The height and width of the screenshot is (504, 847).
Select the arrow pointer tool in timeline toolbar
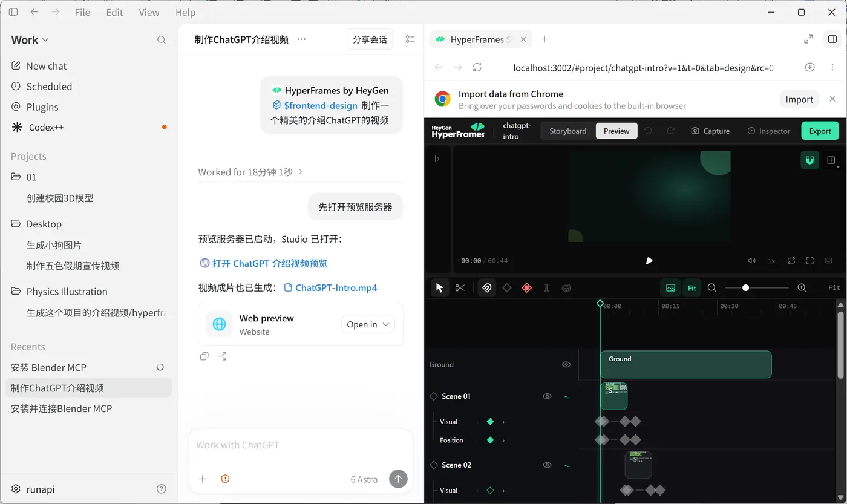click(440, 288)
